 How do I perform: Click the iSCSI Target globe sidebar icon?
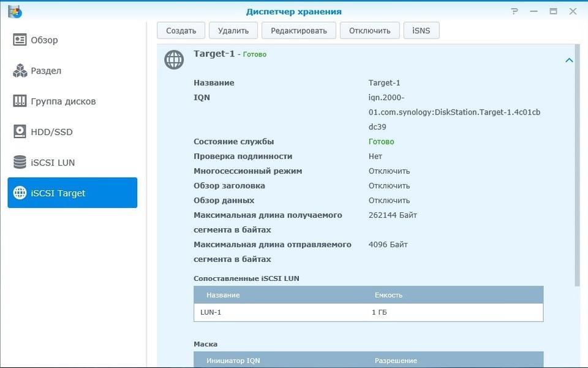(20, 193)
